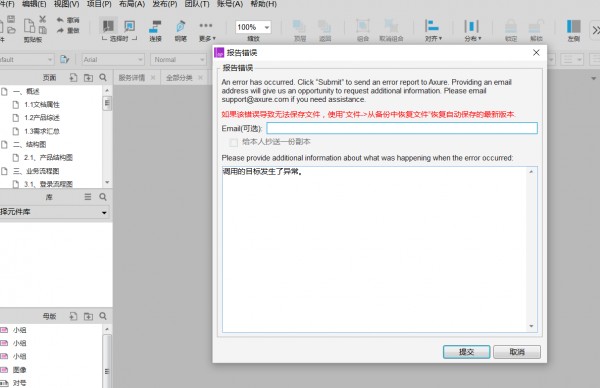Open the 布局(A) menu

click(132, 4)
